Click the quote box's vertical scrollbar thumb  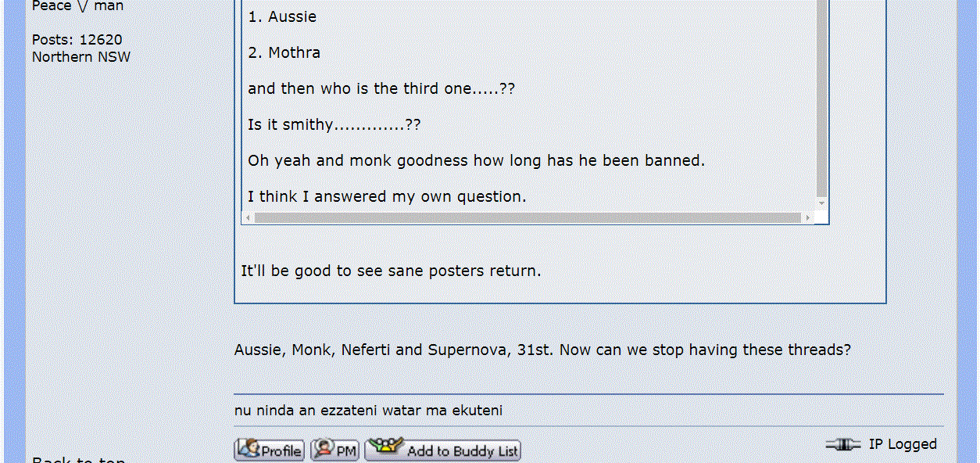[x=821, y=94]
